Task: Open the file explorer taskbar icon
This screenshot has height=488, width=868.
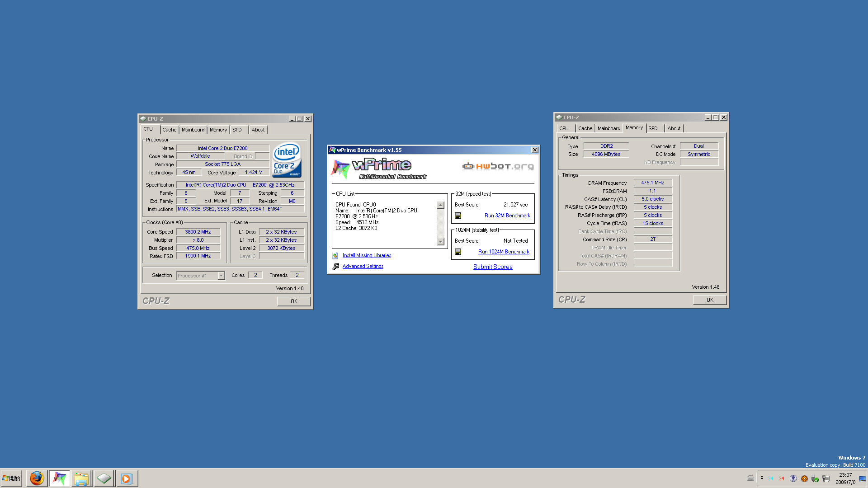Action: pyautogui.click(x=81, y=478)
